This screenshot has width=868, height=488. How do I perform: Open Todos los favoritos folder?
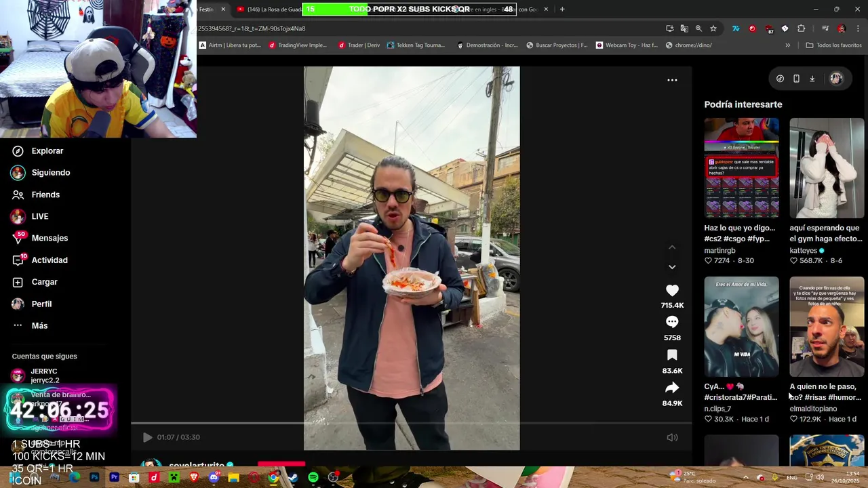(x=833, y=45)
